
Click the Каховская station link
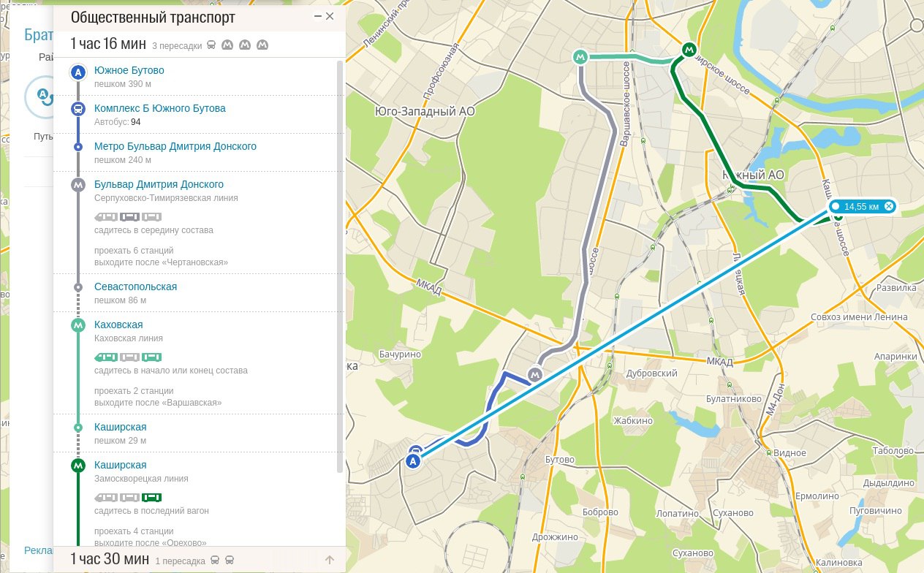118,325
